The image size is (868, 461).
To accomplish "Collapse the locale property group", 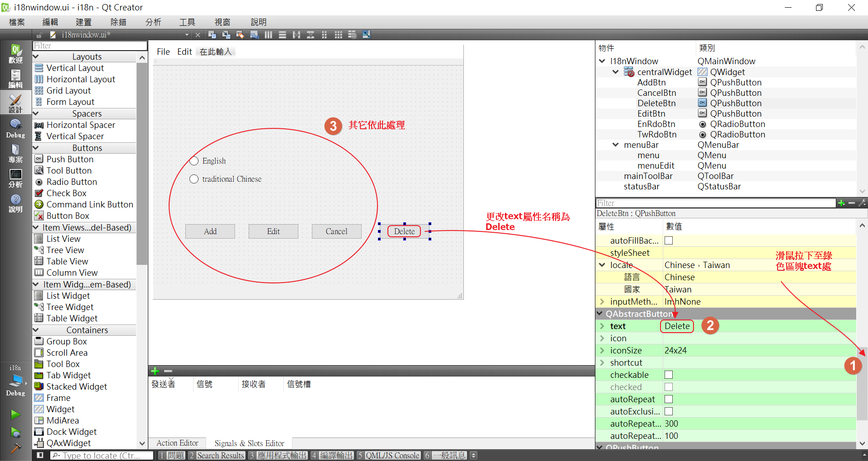I will point(602,265).
